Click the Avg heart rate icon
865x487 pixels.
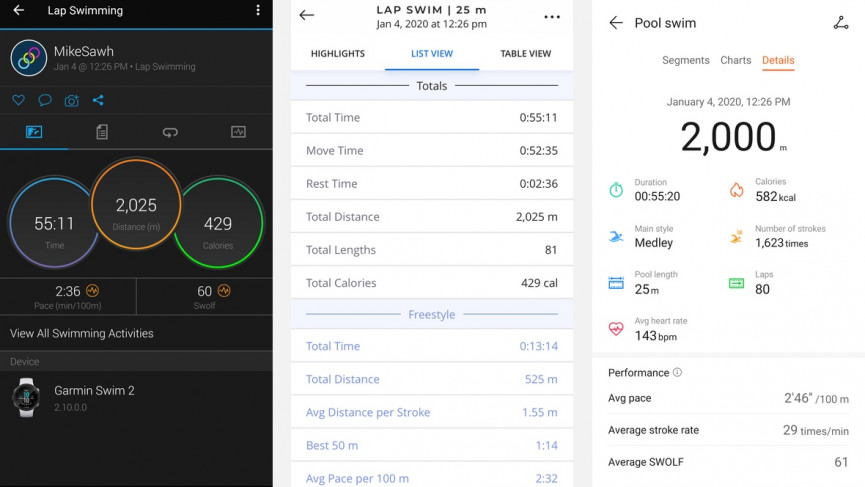point(616,329)
